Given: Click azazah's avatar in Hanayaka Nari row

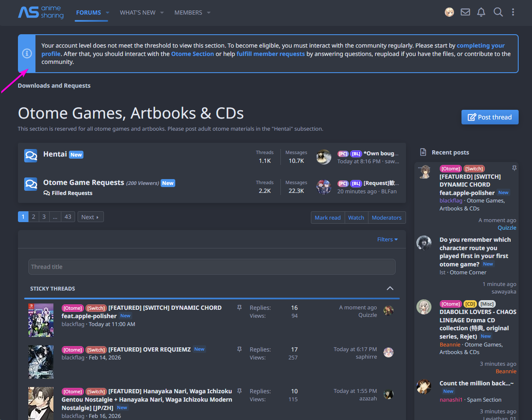Looking at the screenshot, I should click(x=388, y=394).
